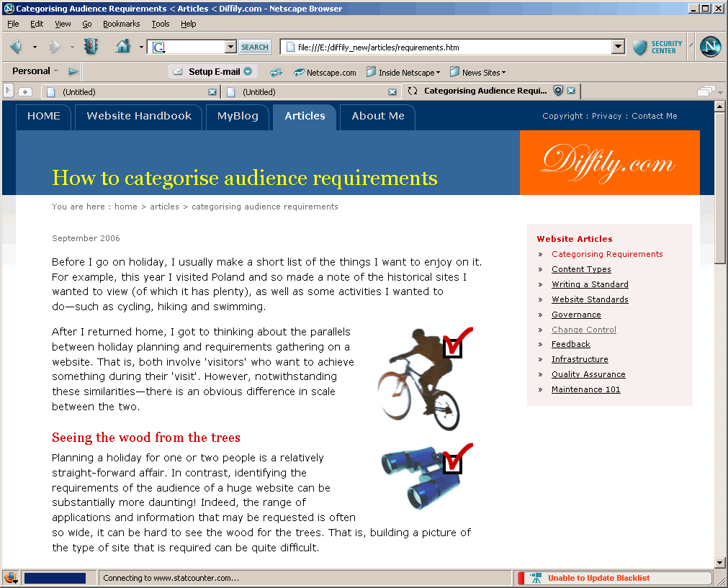This screenshot has width=728, height=588.
Task: Open the Content Types article link
Action: point(581,269)
